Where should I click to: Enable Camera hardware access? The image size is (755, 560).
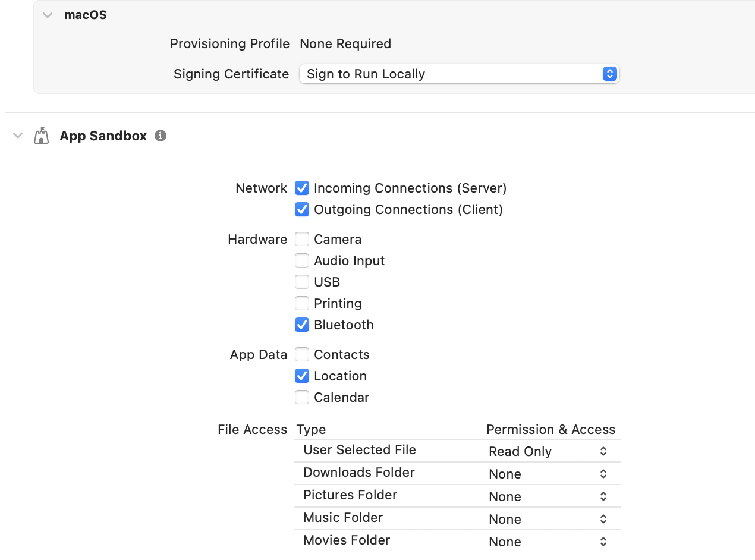(x=302, y=239)
